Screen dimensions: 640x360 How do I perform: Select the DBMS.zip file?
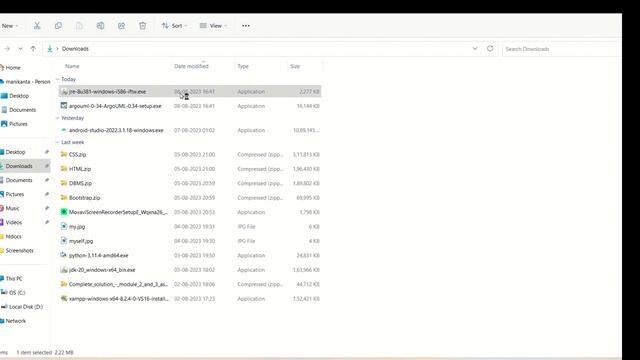(x=190, y=183)
